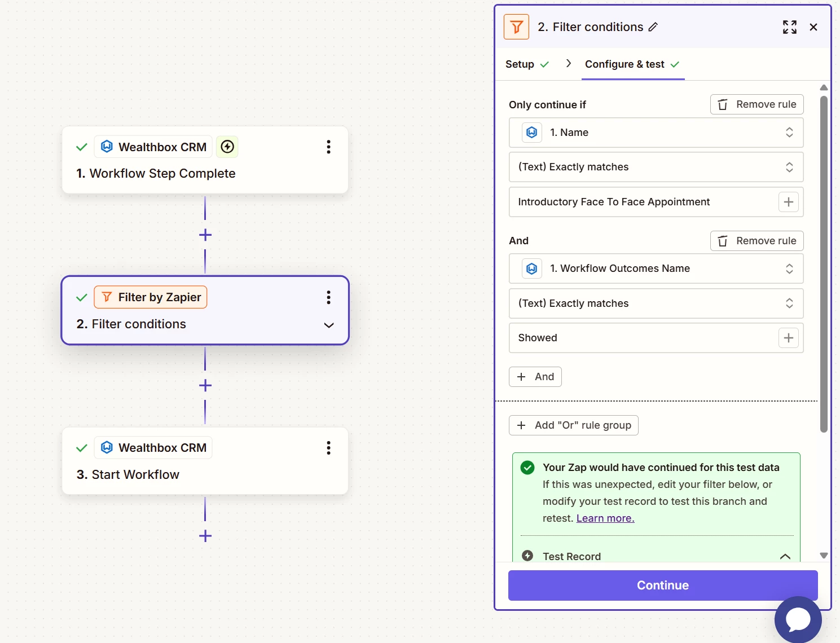Click the panel vertical scrollbar thumb

tap(824, 264)
